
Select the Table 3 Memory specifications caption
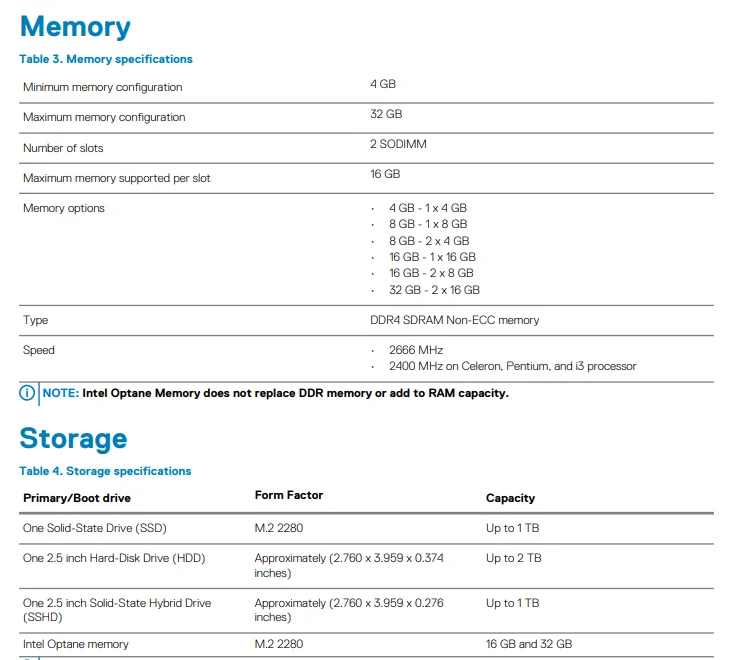pos(106,59)
